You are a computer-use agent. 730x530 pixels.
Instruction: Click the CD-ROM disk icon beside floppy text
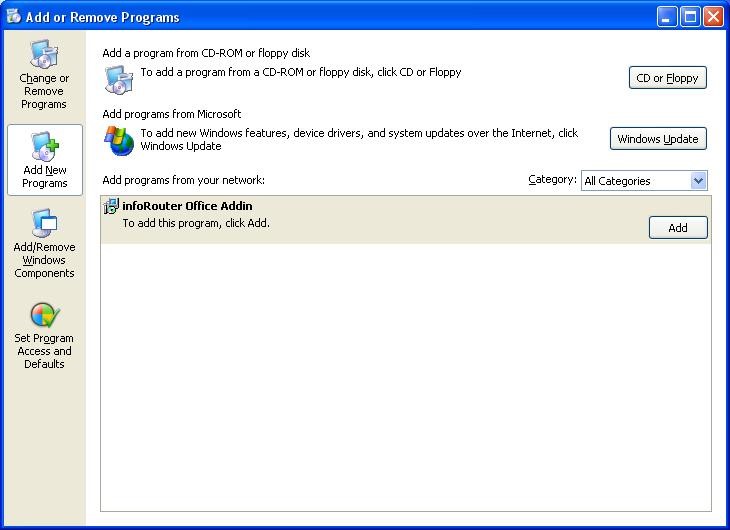(x=119, y=80)
